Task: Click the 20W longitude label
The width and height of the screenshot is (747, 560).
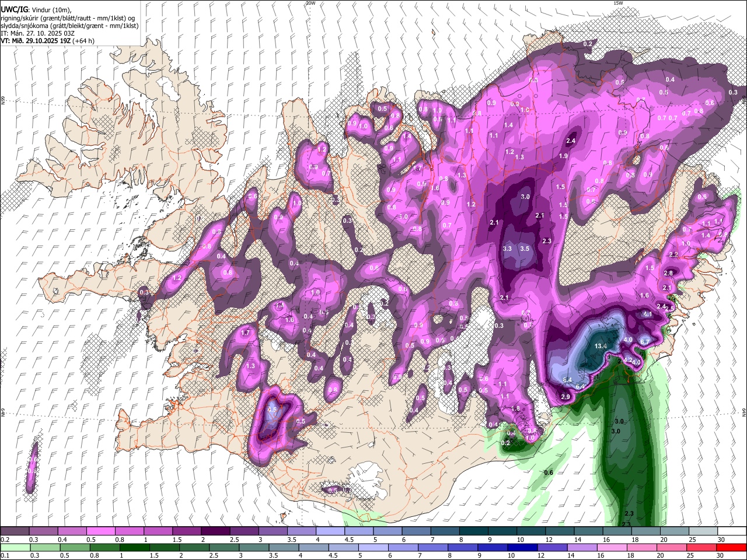Action: click(x=310, y=3)
